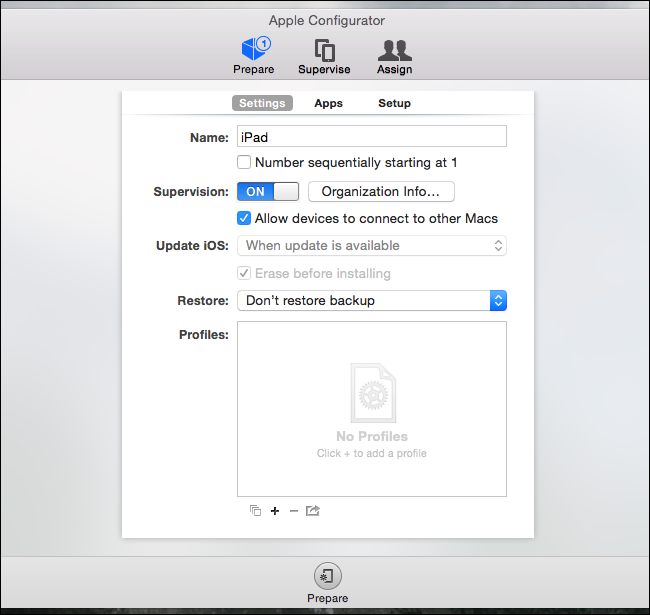Switch to the Setup tab

pyautogui.click(x=394, y=103)
